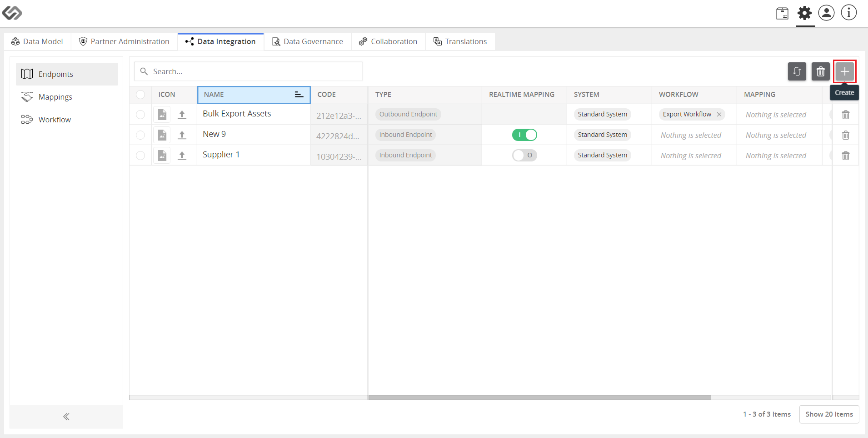Viewport: 868px width, 438px height.
Task: Open the settings gear icon
Action: point(804,13)
